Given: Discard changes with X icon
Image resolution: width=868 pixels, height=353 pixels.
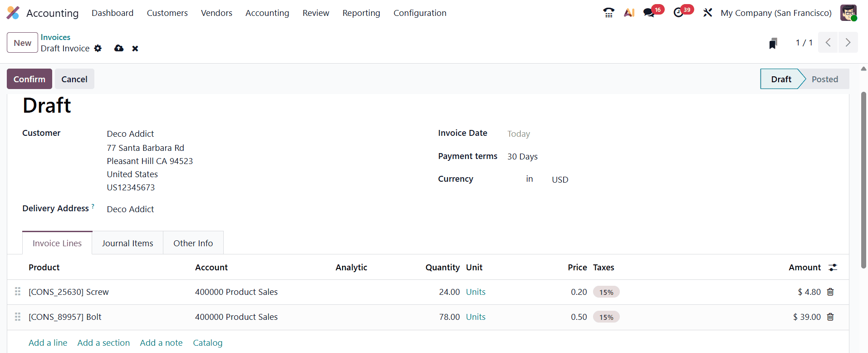Looking at the screenshot, I should 135,49.
